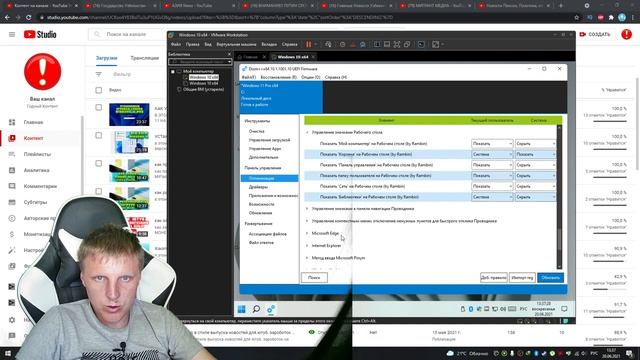Screen dimensions: 640x360
Task: Select Драйверы in Dism++ sidebar
Action: point(258,187)
